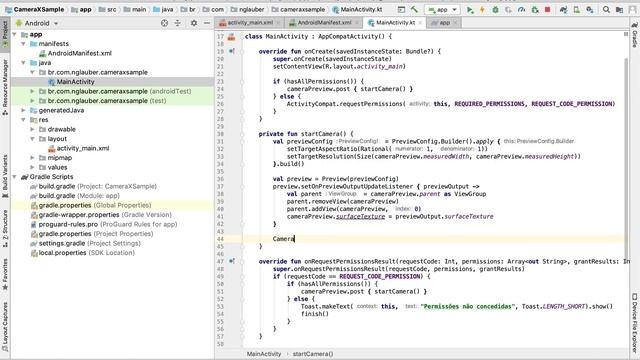Image resolution: width=640 pixels, height=360 pixels.
Task: Open the Favorites side tab
Action: click(x=5, y=274)
